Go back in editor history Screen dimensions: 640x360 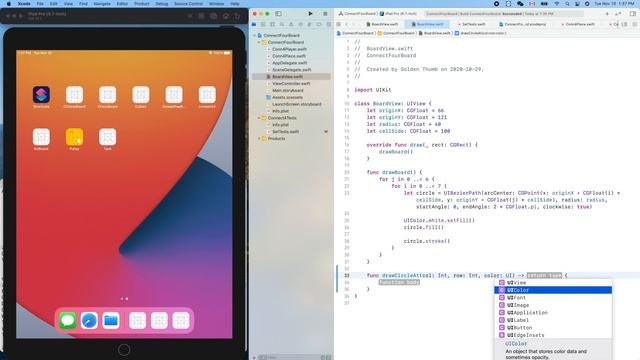(347, 24)
